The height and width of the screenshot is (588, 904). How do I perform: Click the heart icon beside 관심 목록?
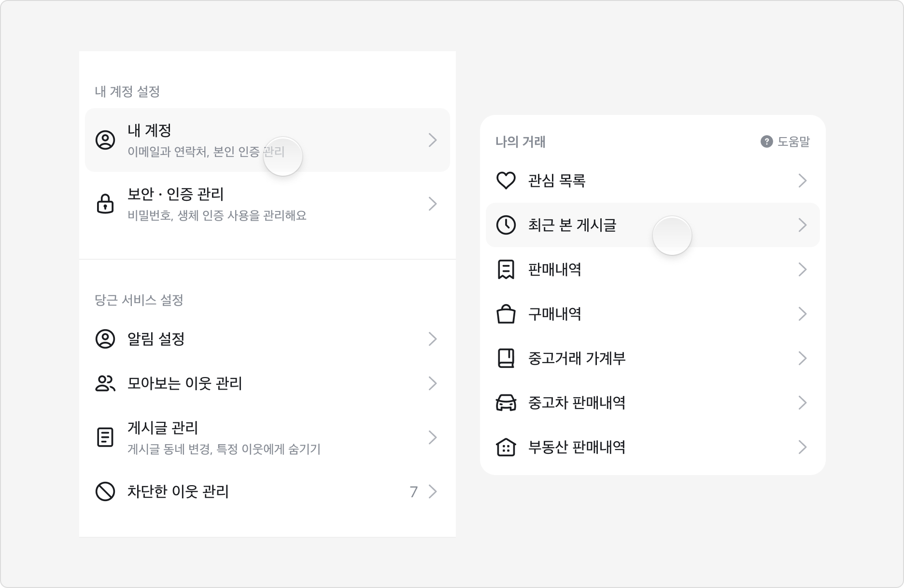coord(506,181)
